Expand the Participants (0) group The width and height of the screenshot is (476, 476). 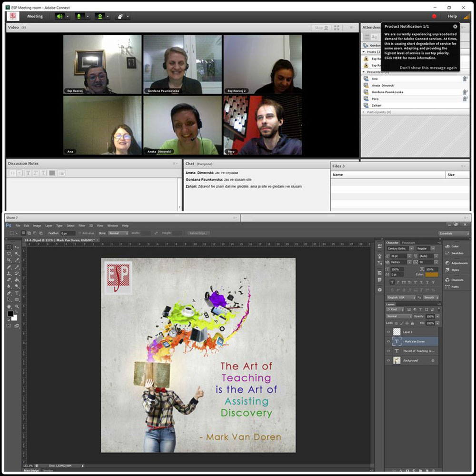coord(364,112)
